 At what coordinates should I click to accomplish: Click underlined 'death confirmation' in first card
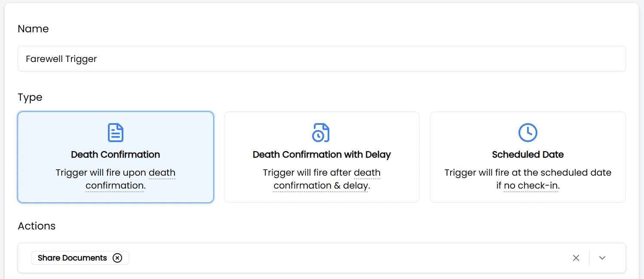coord(115,186)
